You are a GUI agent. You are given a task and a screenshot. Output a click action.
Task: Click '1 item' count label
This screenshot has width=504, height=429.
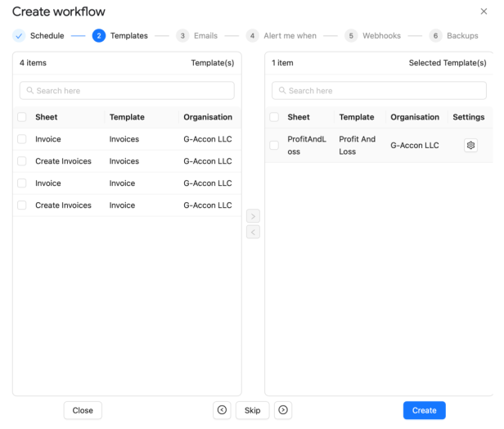tap(282, 63)
